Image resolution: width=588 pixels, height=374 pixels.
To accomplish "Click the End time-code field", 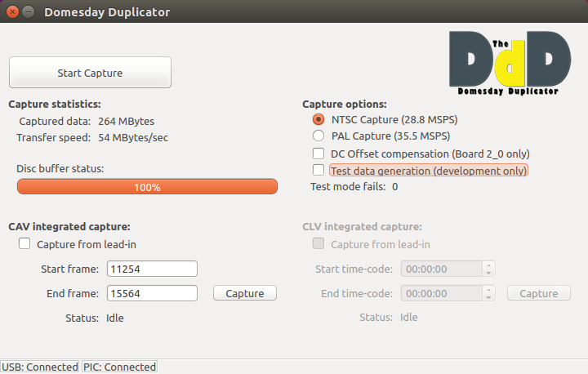I will pyautogui.click(x=441, y=293).
